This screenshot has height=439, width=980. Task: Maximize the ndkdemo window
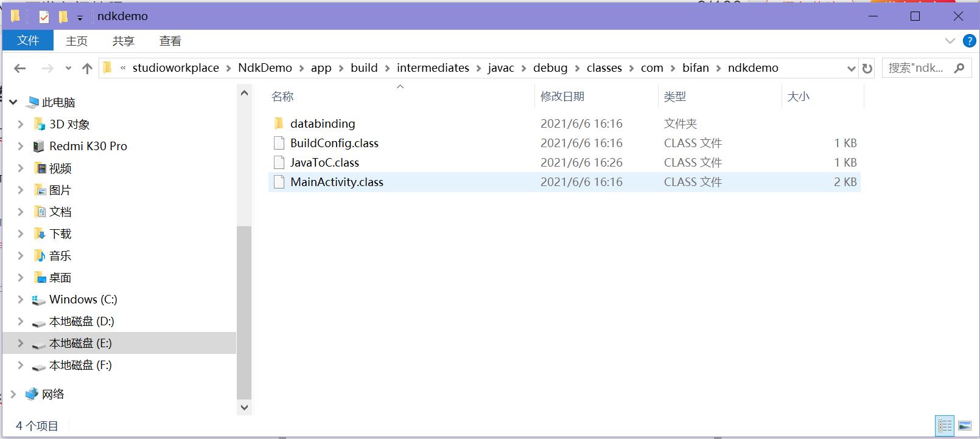pyautogui.click(x=915, y=16)
